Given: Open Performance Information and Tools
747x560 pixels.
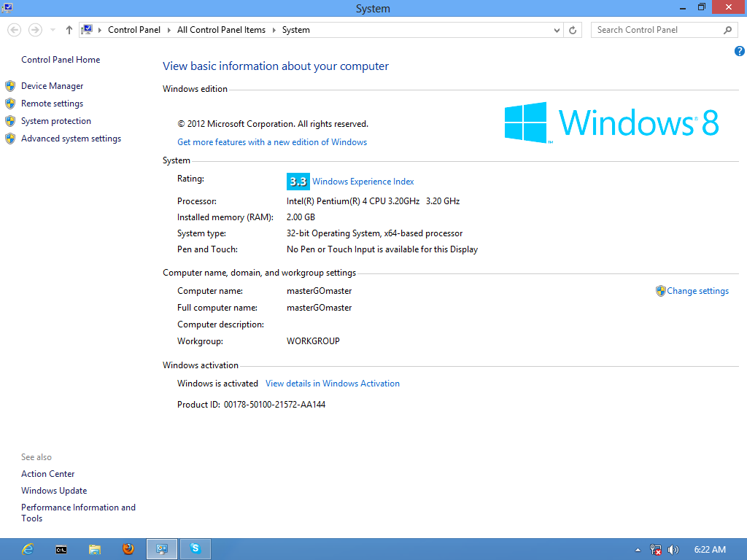Looking at the screenshot, I should (x=78, y=513).
